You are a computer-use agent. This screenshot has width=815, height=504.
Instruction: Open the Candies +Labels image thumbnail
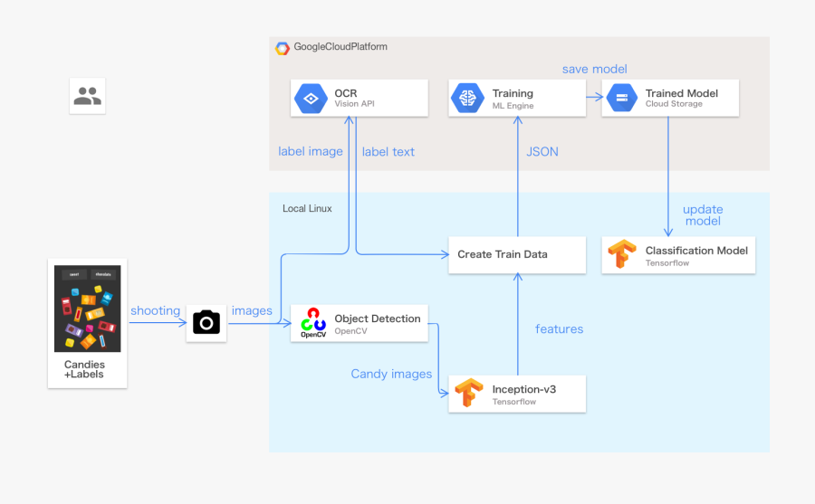[x=87, y=309]
